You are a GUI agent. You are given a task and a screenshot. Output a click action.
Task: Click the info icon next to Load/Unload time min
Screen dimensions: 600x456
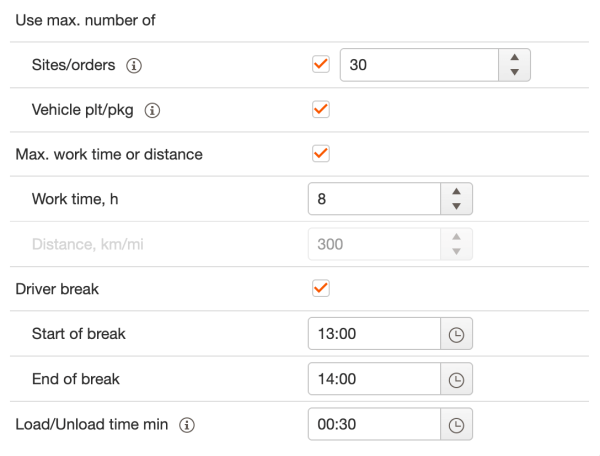click(x=187, y=425)
